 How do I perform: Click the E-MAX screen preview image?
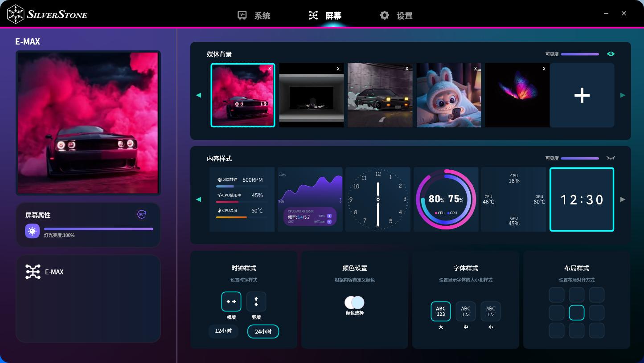pyautogui.click(x=88, y=123)
